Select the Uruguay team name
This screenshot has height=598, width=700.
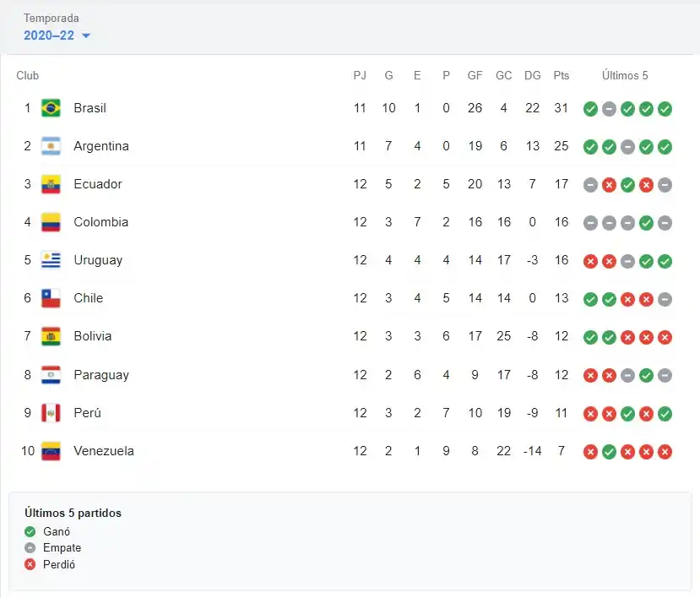point(98,260)
